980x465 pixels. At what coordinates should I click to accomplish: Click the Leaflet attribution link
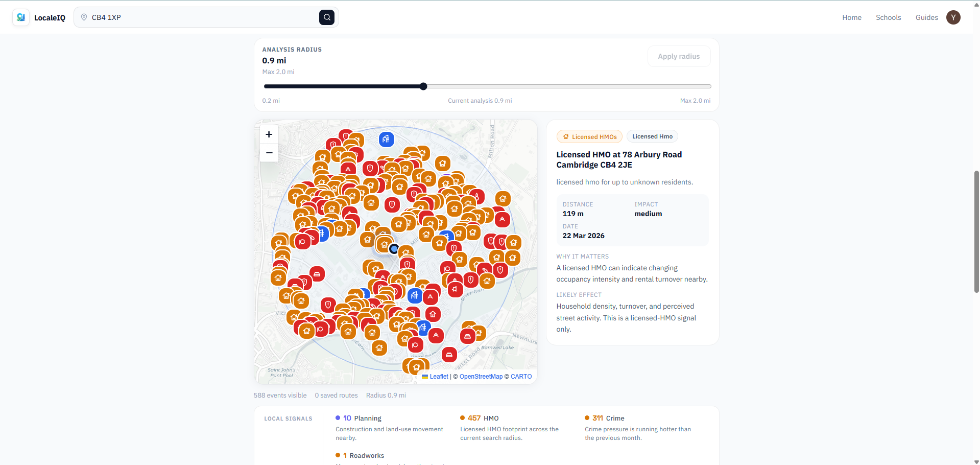click(x=438, y=376)
